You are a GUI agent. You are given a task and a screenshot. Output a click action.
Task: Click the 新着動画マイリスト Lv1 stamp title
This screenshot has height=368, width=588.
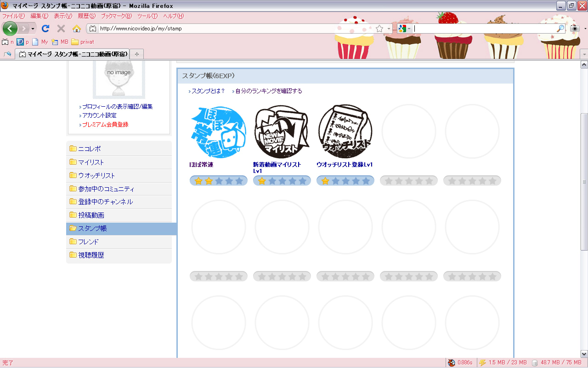coord(277,168)
